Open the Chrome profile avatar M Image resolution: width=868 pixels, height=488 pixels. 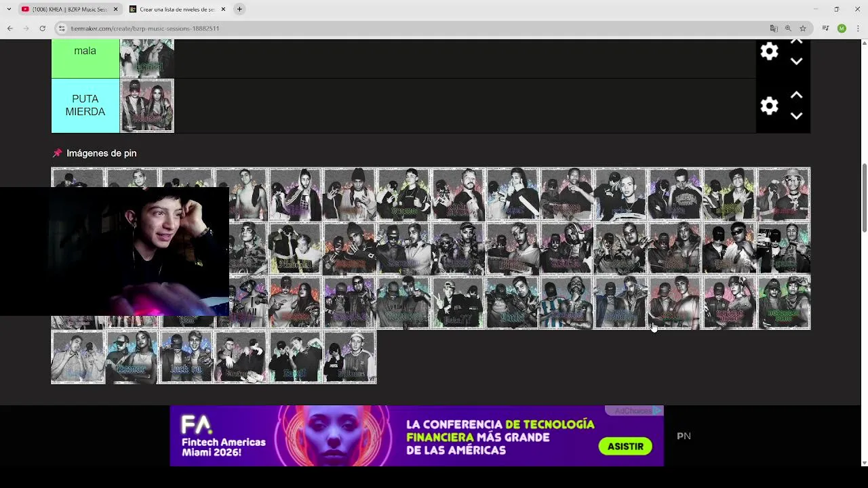tap(842, 28)
